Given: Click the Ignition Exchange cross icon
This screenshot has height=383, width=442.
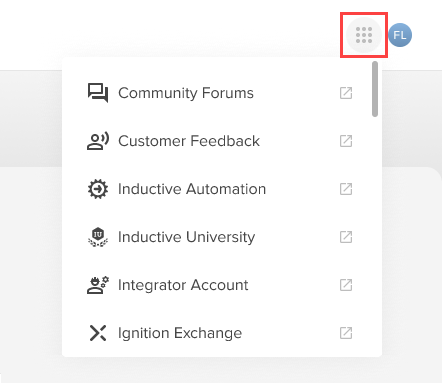Looking at the screenshot, I should click(x=98, y=333).
